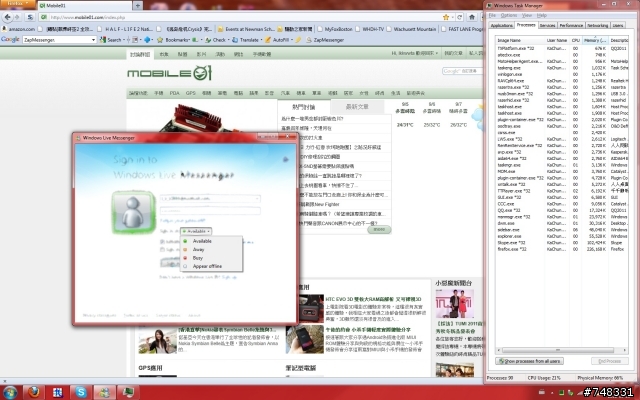Switch to Task Manager Applications tab
The width and height of the screenshot is (640, 400).
[x=501, y=25]
